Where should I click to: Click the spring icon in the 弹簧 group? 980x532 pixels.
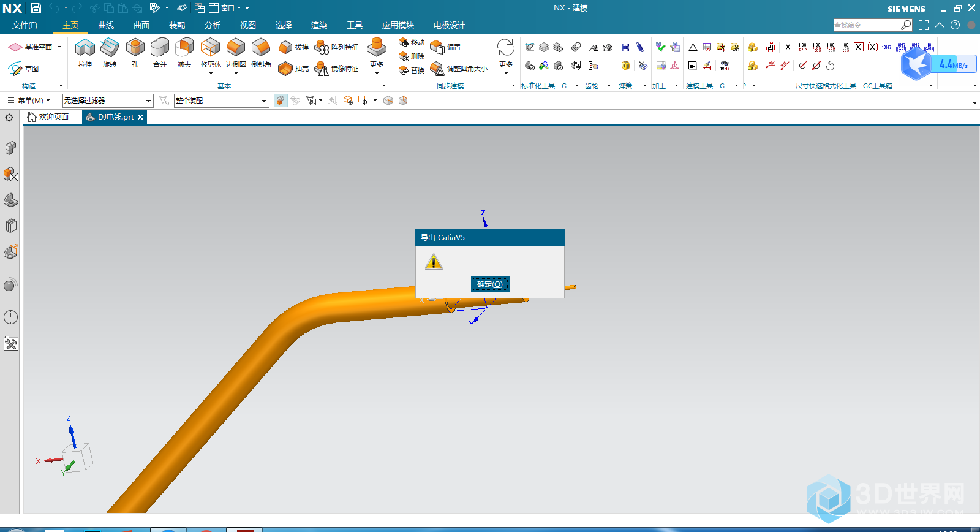(625, 47)
